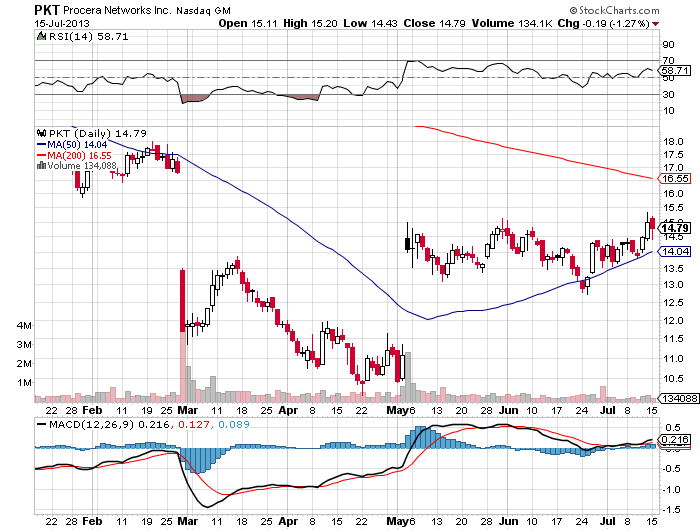Click the red down-triangle next to the Chg value
The image size is (700, 530).
click(655, 24)
